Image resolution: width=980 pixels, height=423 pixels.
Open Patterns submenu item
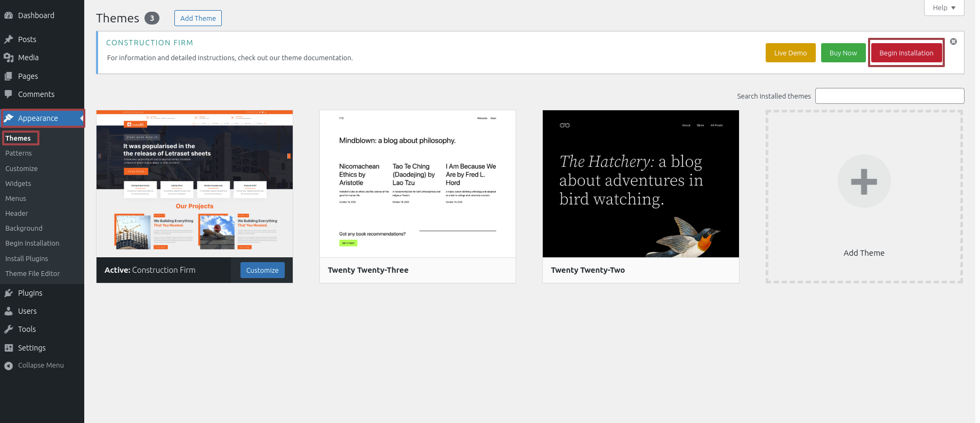point(19,153)
